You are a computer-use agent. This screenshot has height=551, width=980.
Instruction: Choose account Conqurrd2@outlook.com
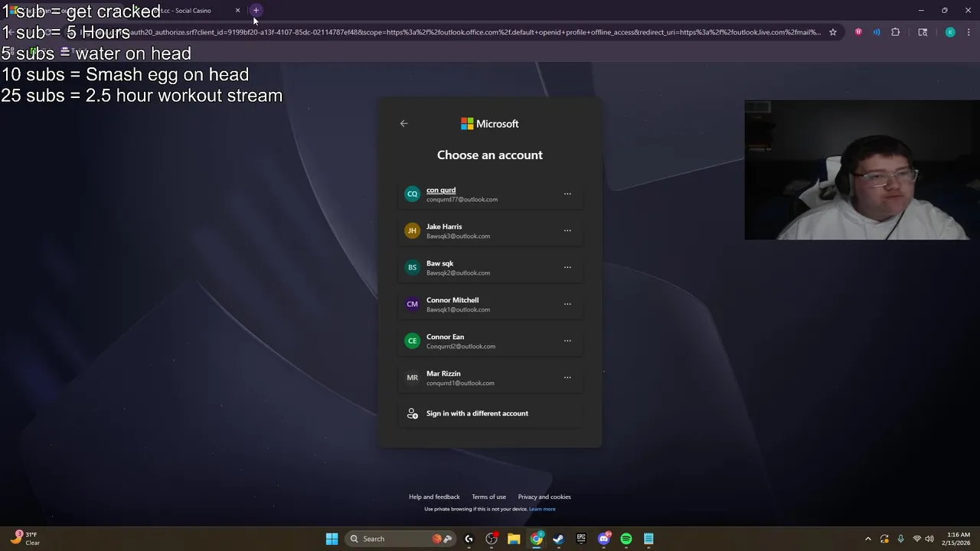[x=461, y=346]
